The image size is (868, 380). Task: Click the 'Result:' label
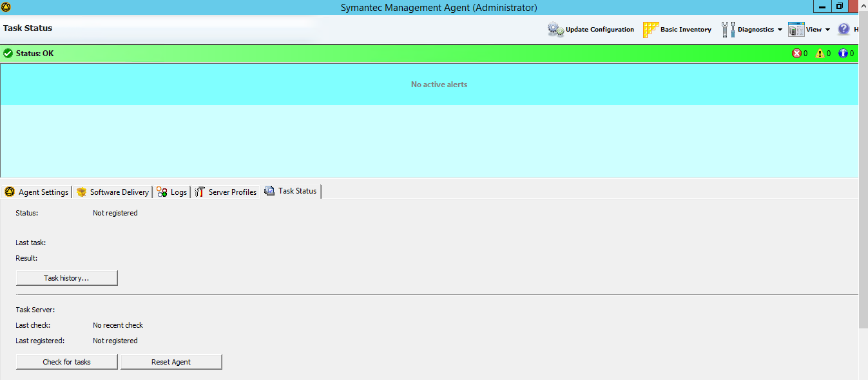[26, 258]
